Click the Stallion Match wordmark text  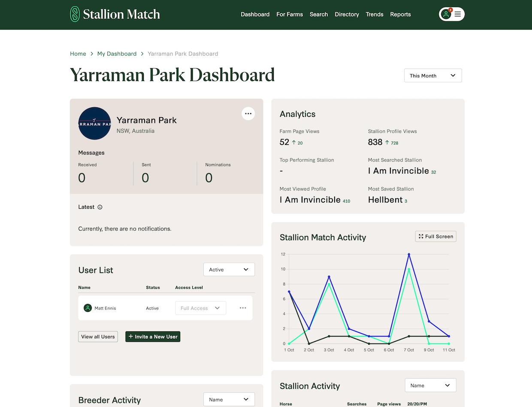121,14
